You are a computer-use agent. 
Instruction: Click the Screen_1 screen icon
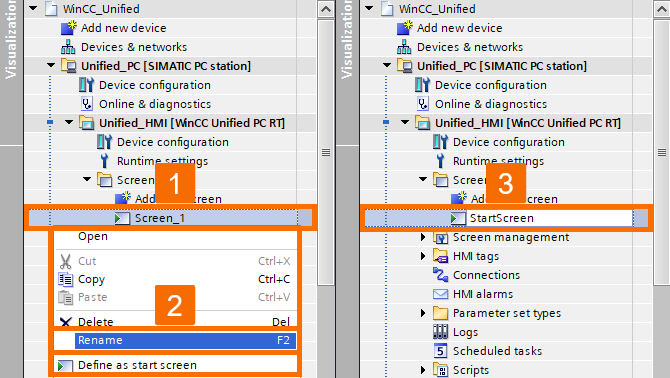point(122,218)
